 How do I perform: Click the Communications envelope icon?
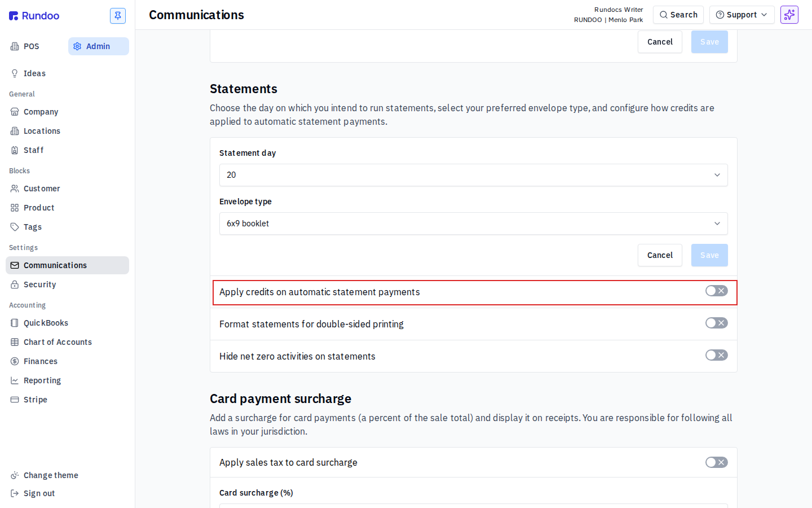[15, 265]
